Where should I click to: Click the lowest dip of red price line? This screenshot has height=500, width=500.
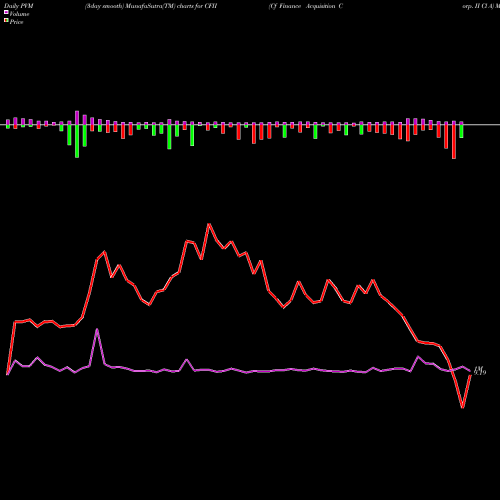point(462,407)
